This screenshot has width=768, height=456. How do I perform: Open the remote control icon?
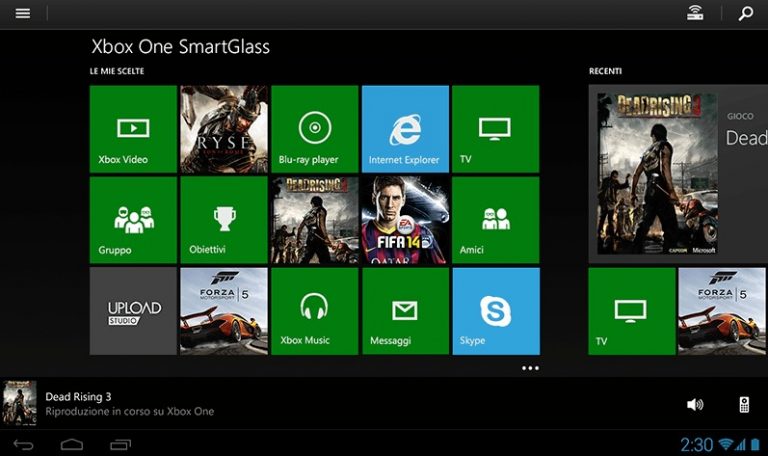coord(744,405)
